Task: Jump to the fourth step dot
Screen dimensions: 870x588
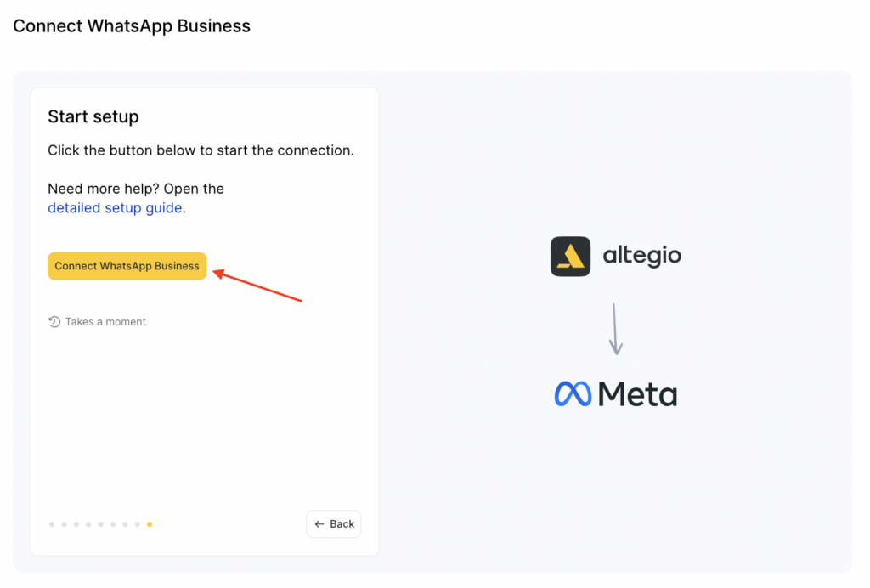Action: (x=88, y=524)
